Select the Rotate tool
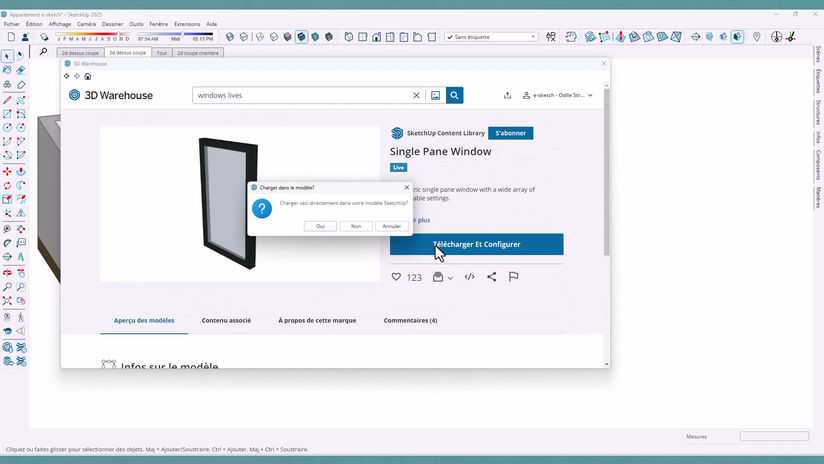824x464 pixels. (x=7, y=185)
